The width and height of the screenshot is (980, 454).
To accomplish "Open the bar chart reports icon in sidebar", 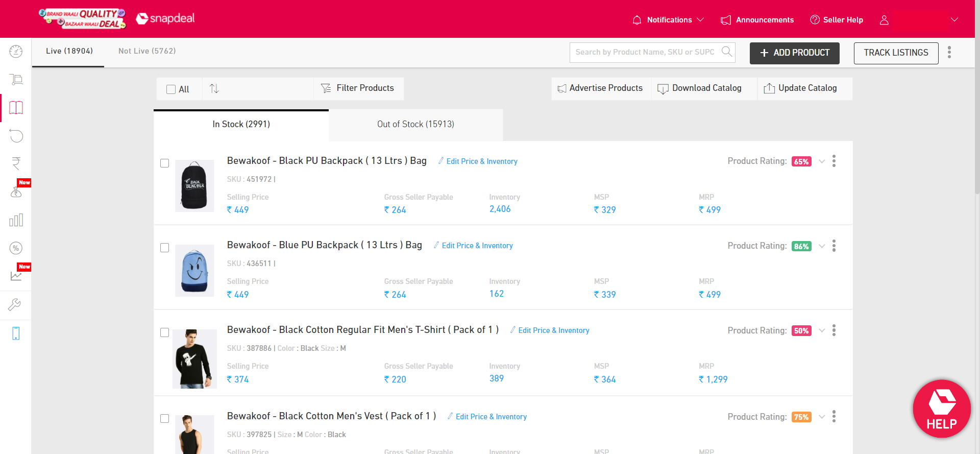I will click(16, 220).
